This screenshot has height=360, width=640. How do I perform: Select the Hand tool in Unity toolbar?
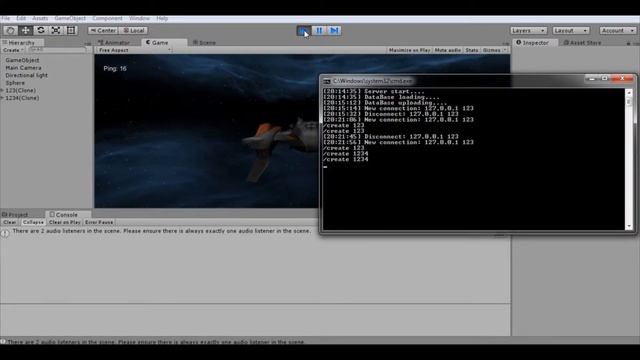[x=10, y=30]
